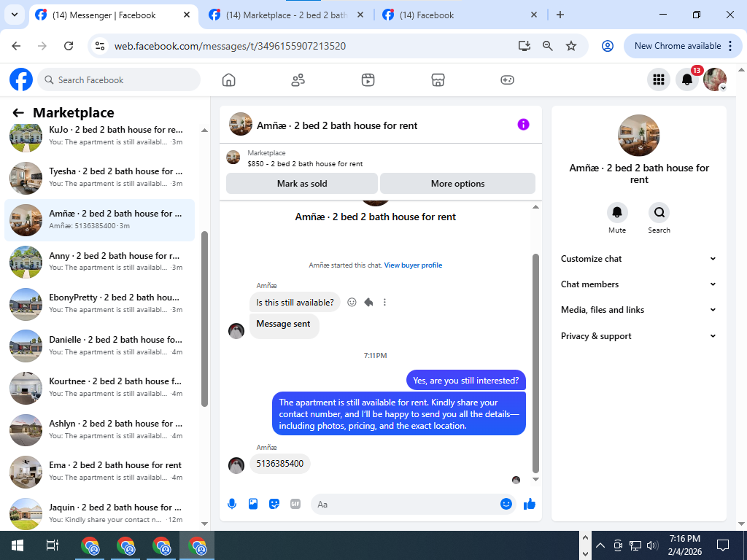
Task: Open a new browser tab
Action: click(x=560, y=15)
